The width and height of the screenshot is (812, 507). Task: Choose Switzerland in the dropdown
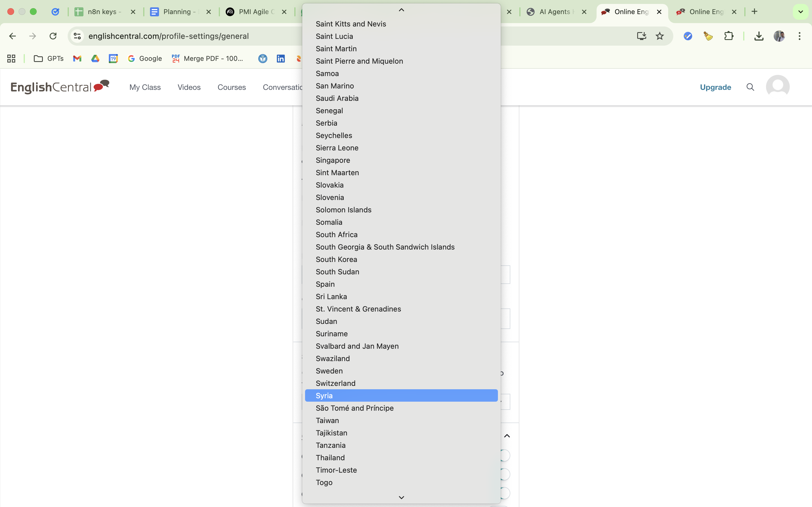335,383
